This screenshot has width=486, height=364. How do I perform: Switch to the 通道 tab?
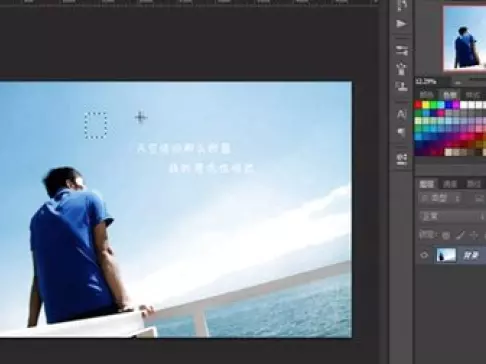[450, 184]
